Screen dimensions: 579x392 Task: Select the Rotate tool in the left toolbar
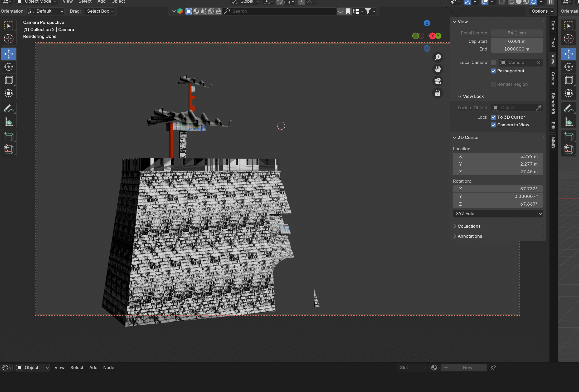(x=9, y=67)
